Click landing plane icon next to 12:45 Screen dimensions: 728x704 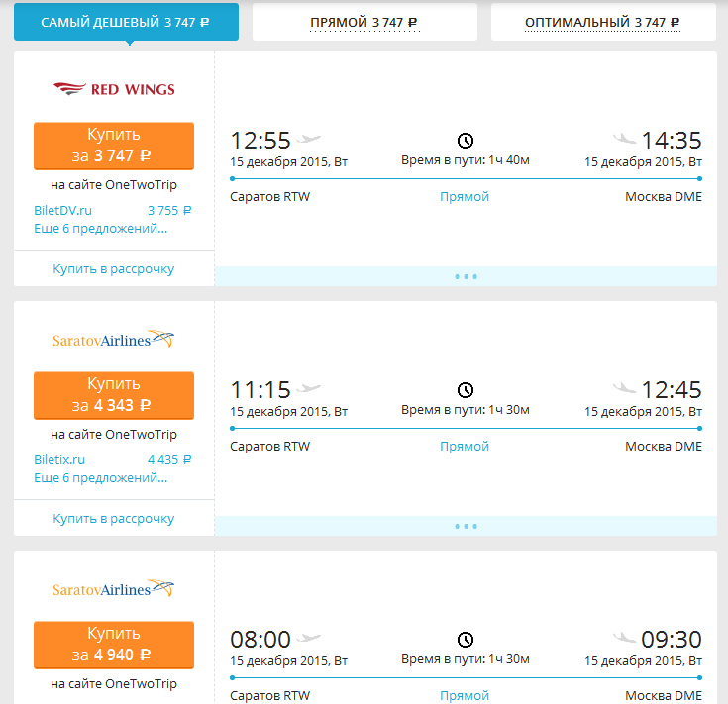[x=624, y=387]
